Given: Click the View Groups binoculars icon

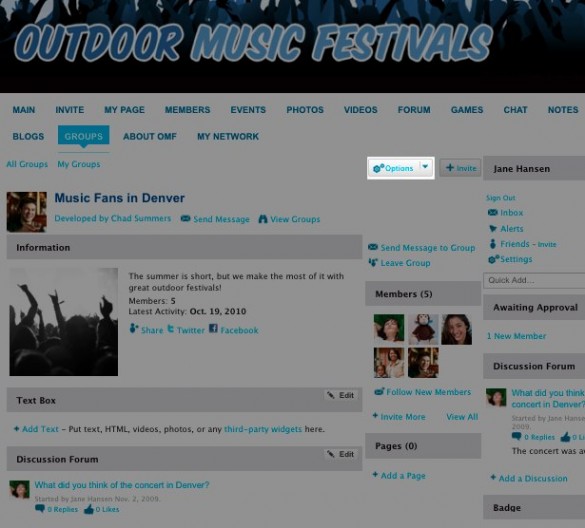Looking at the screenshot, I should pos(263,219).
